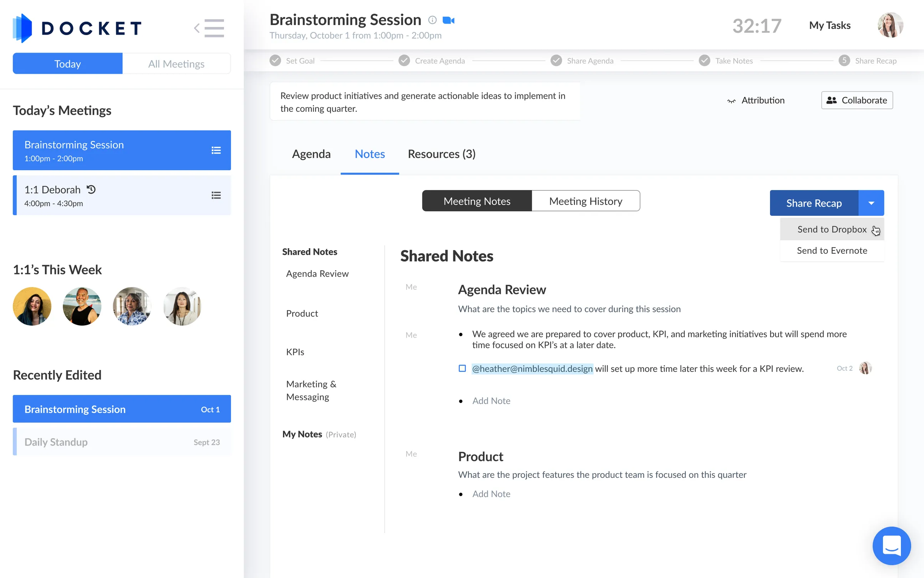Open My Tasks
The width and height of the screenshot is (924, 578).
830,25
